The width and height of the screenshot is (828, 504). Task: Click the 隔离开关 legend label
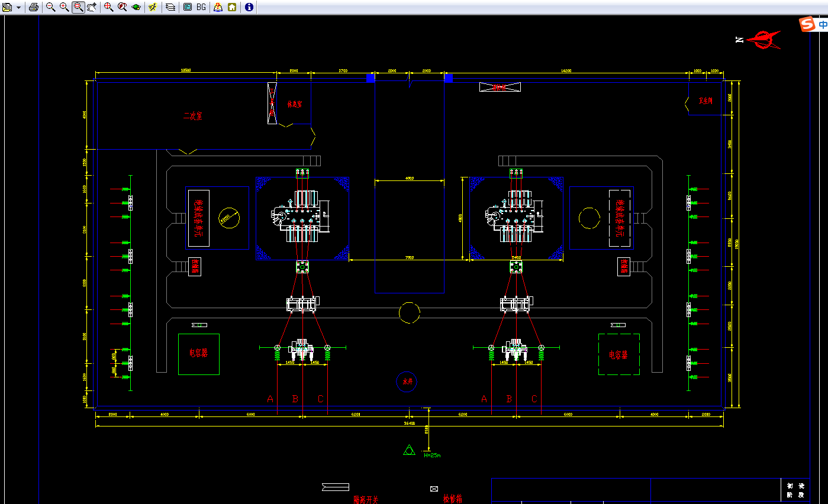click(x=365, y=499)
